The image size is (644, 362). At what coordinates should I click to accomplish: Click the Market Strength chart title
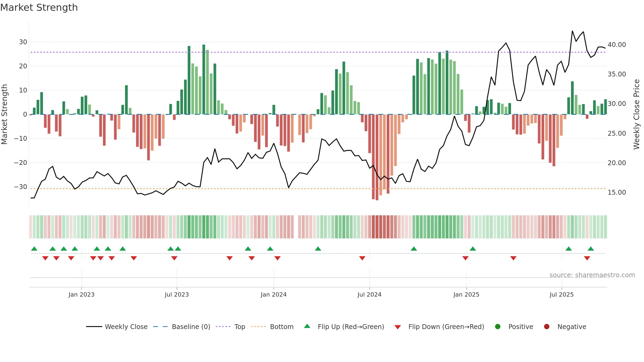pyautogui.click(x=39, y=8)
